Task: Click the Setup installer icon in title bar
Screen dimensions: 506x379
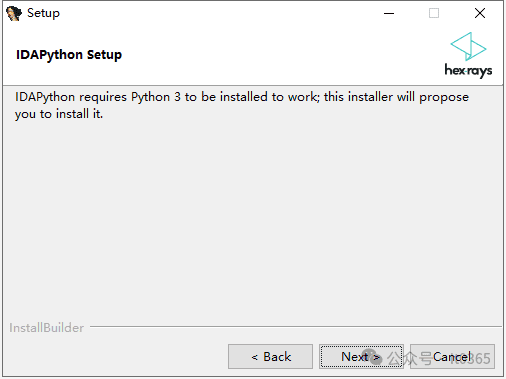Action: pos(14,14)
